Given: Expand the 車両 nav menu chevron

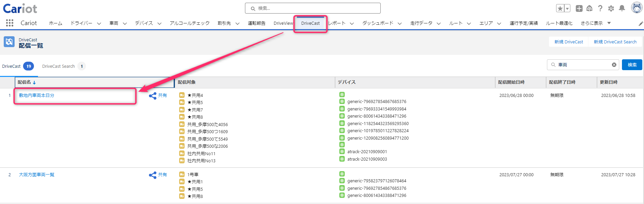Looking at the screenshot, I should 125,23.
